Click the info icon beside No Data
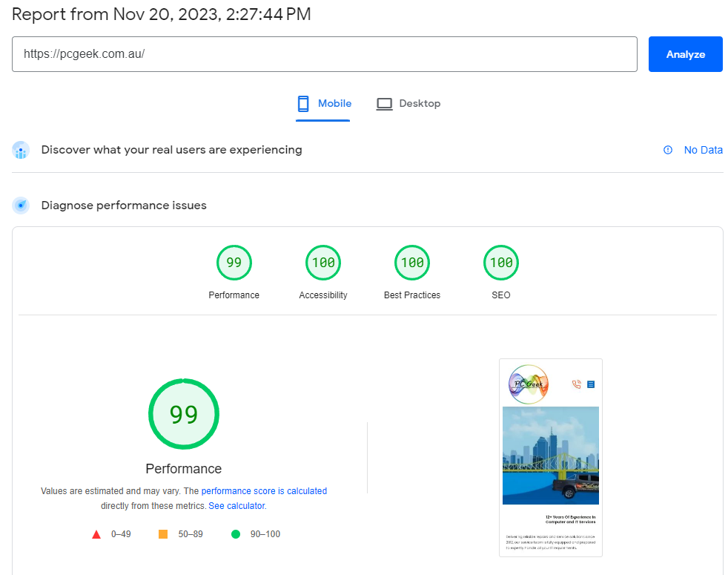This screenshot has height=575, width=728. [x=668, y=150]
